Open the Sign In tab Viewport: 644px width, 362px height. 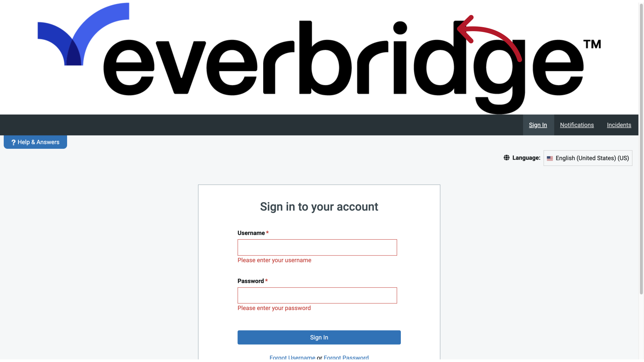(x=538, y=125)
